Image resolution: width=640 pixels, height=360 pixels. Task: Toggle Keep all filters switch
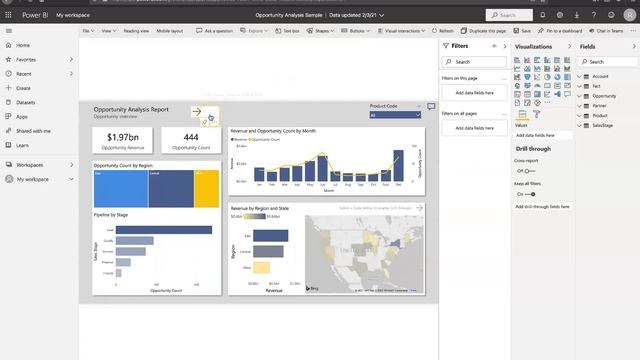530,194
